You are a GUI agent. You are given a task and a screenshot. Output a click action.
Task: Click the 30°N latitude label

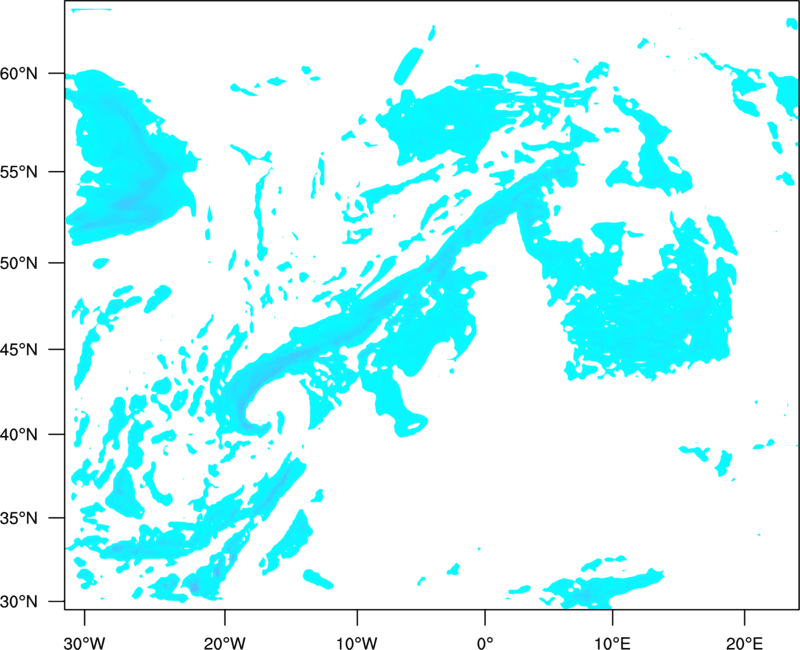[19, 602]
